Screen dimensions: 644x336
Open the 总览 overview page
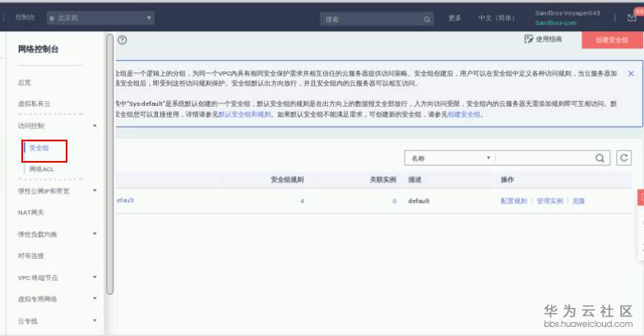tap(24, 82)
